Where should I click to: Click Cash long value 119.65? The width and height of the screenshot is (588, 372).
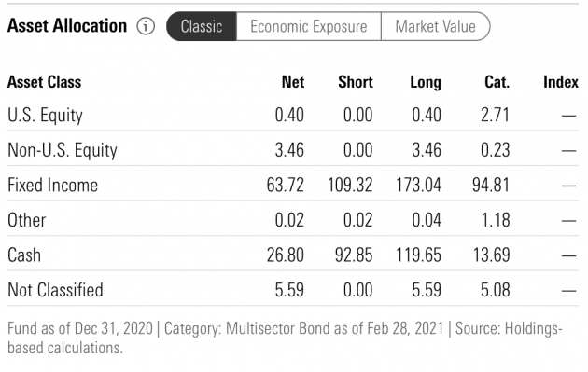pyautogui.click(x=418, y=255)
